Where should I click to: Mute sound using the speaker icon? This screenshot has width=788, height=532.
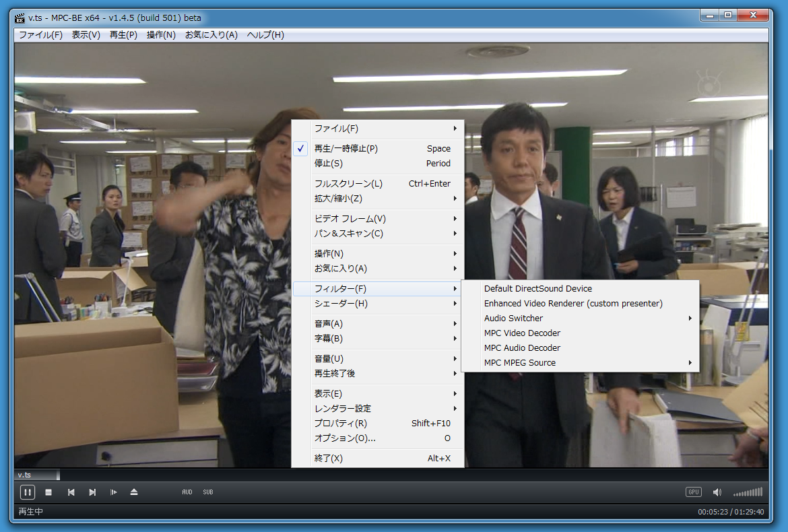pos(717,492)
